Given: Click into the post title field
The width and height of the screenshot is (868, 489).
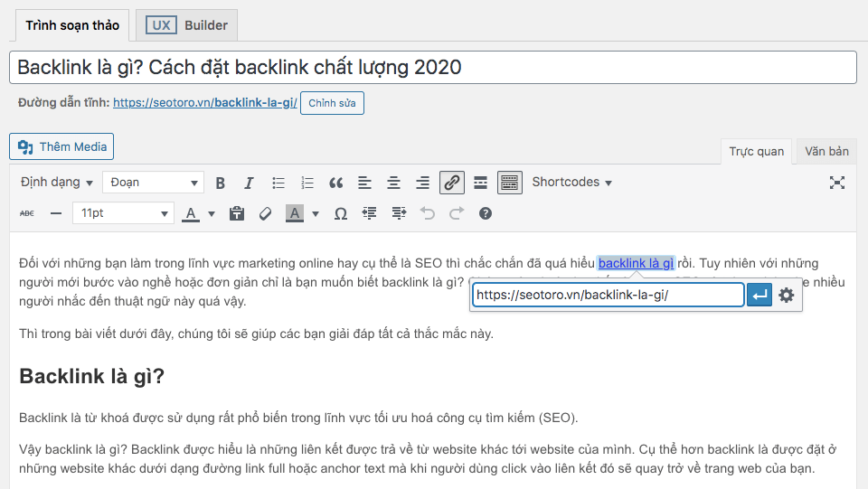Looking at the screenshot, I should [433, 68].
